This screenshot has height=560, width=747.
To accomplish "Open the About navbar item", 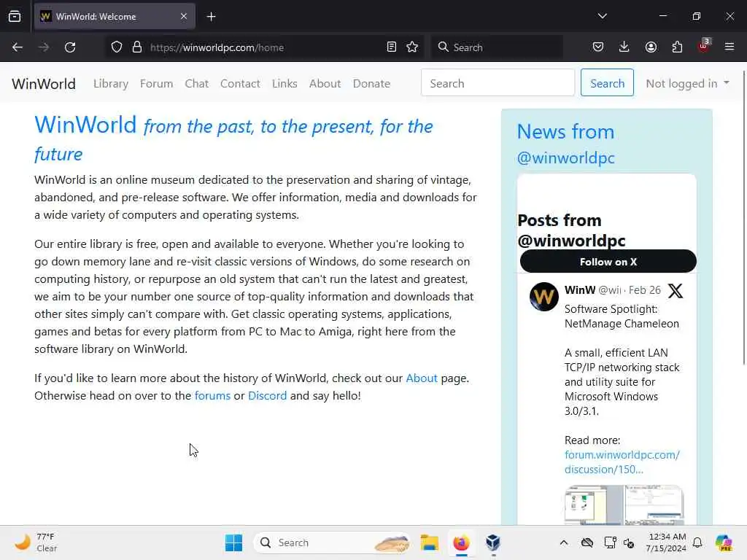I will click(325, 83).
